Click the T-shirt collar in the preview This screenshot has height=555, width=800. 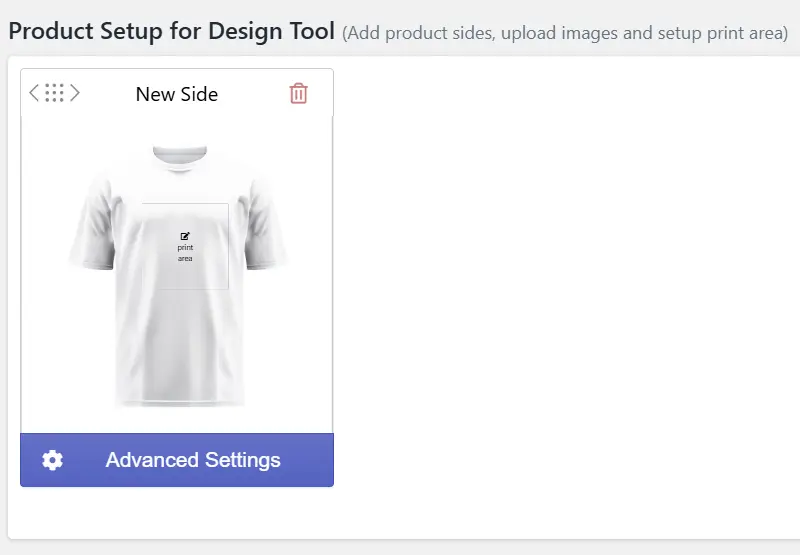[180, 157]
